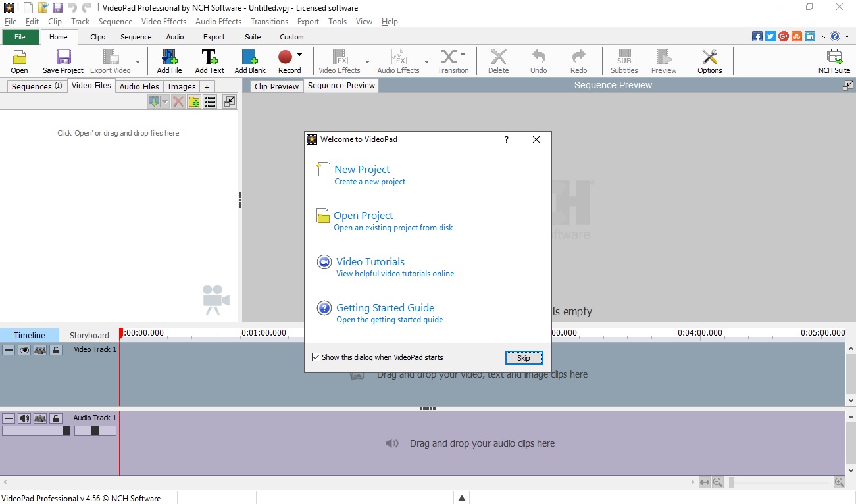Image resolution: width=856 pixels, height=504 pixels.
Task: Open the Record dropdown arrow
Action: (299, 55)
